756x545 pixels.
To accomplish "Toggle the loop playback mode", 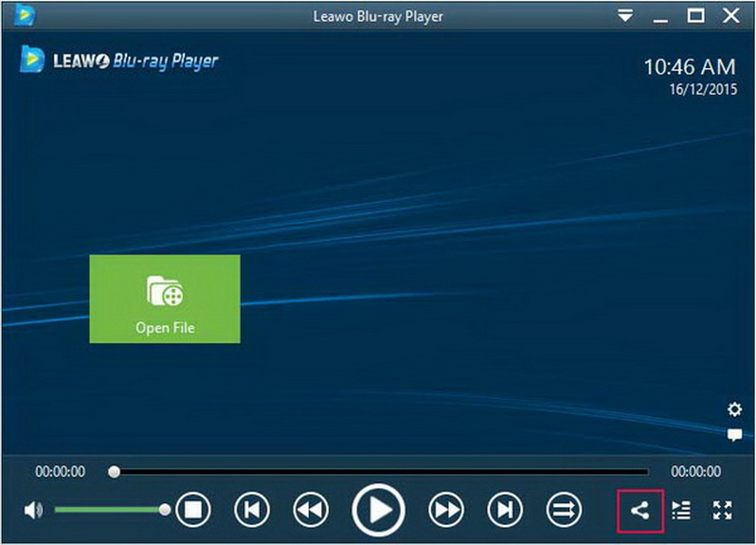I will [x=564, y=510].
